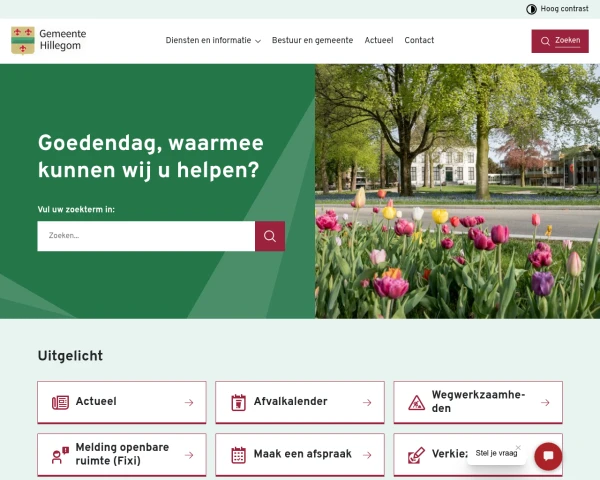Image resolution: width=600 pixels, height=480 pixels.
Task: Click the tulip park hero photo
Action: 457,191
